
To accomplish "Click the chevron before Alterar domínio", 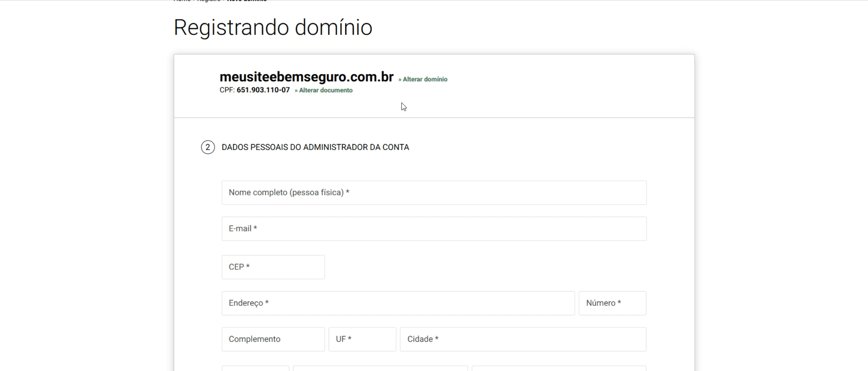I will (x=400, y=79).
